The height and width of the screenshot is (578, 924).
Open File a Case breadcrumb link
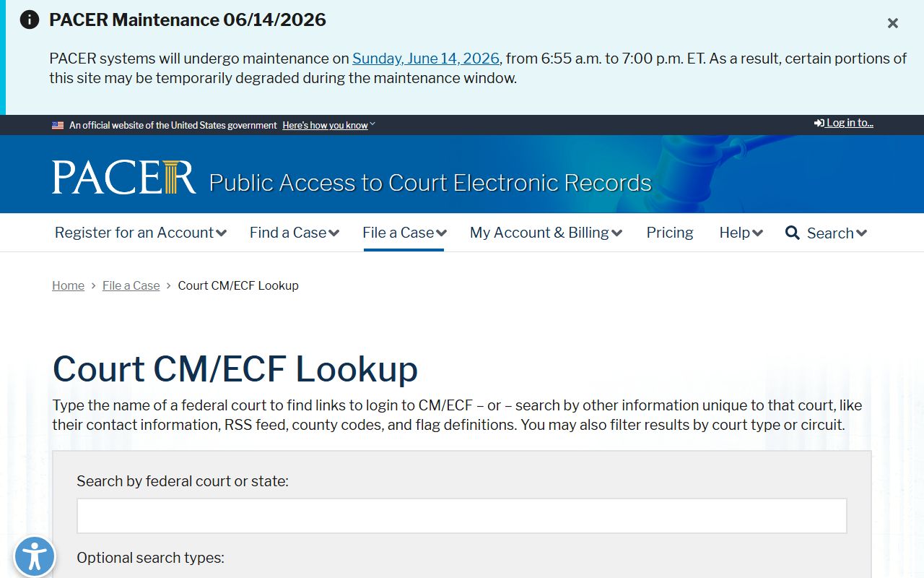[x=131, y=285]
